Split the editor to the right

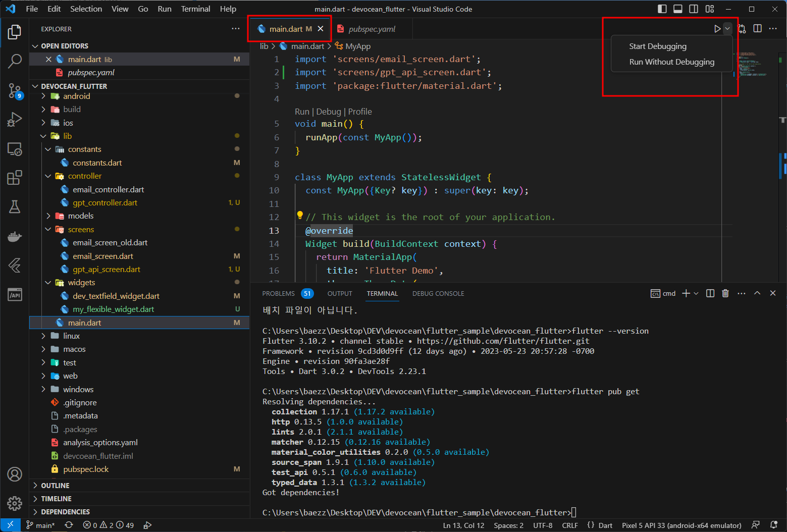tap(757, 29)
